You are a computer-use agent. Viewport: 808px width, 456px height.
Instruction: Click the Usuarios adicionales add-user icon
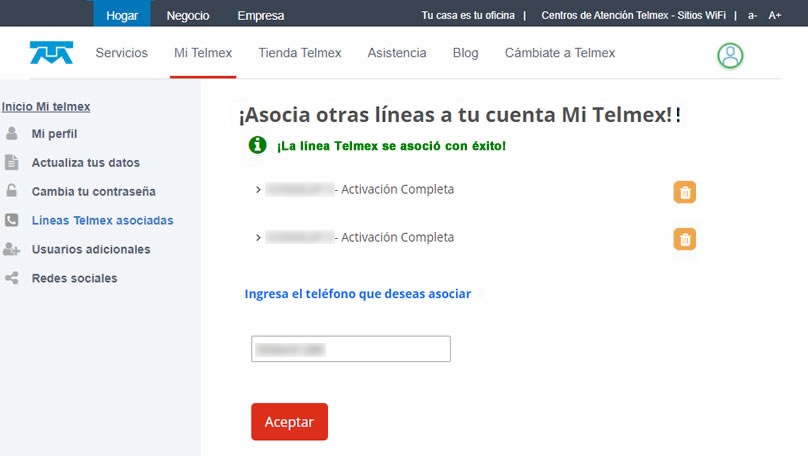[x=11, y=249]
